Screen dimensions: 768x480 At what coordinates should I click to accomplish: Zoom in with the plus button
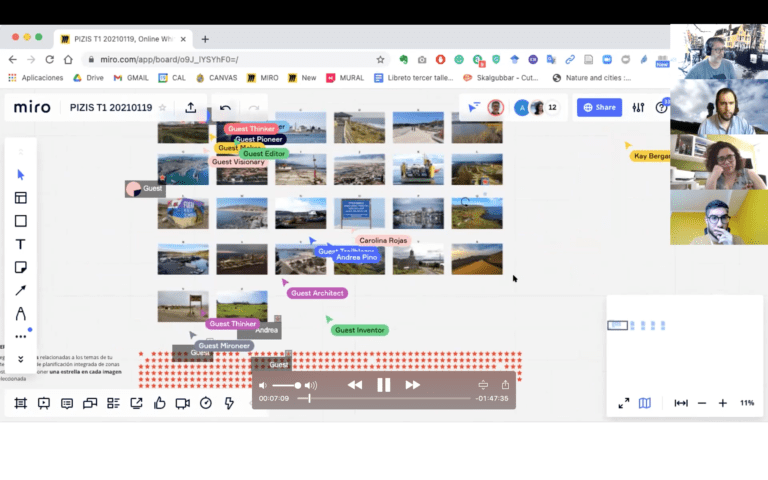point(722,403)
